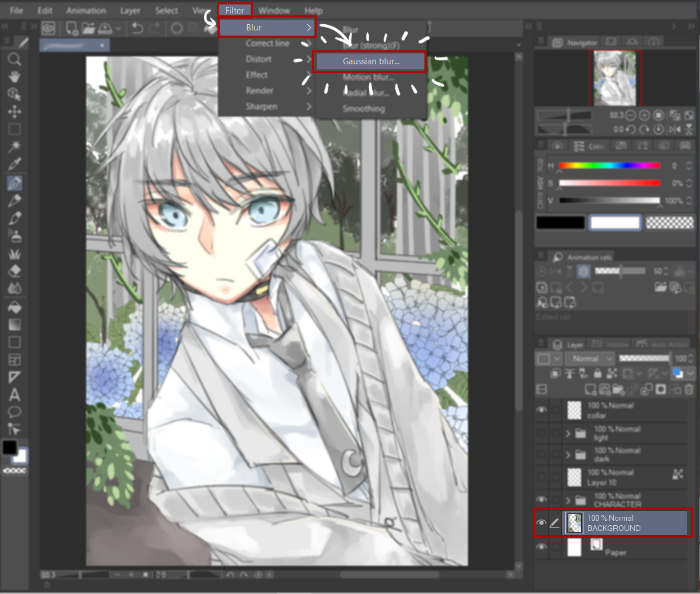Select the black main color swatch
Viewport: 700px width, 594px height.
pyautogui.click(x=560, y=223)
